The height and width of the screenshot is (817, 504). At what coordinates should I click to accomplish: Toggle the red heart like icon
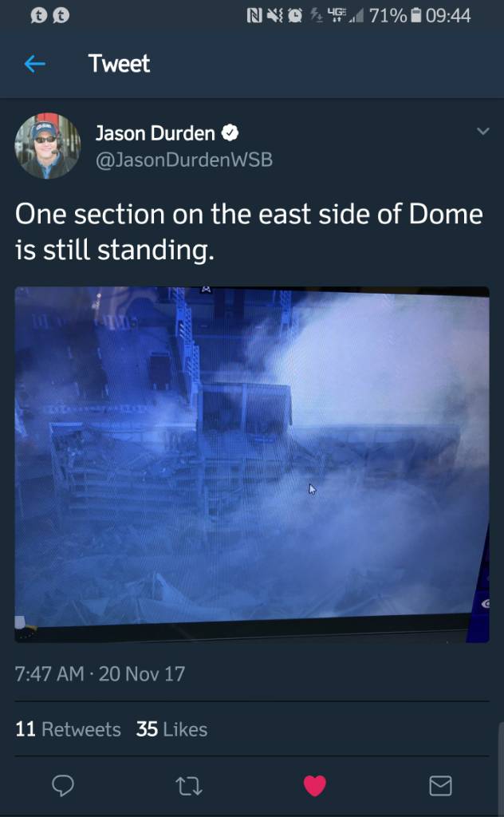tap(314, 785)
